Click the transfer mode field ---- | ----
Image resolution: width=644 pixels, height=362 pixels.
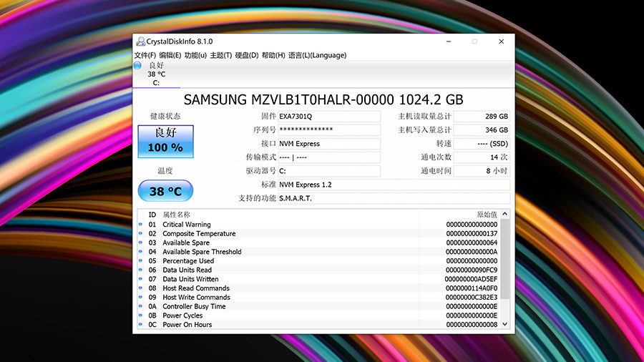coord(329,157)
